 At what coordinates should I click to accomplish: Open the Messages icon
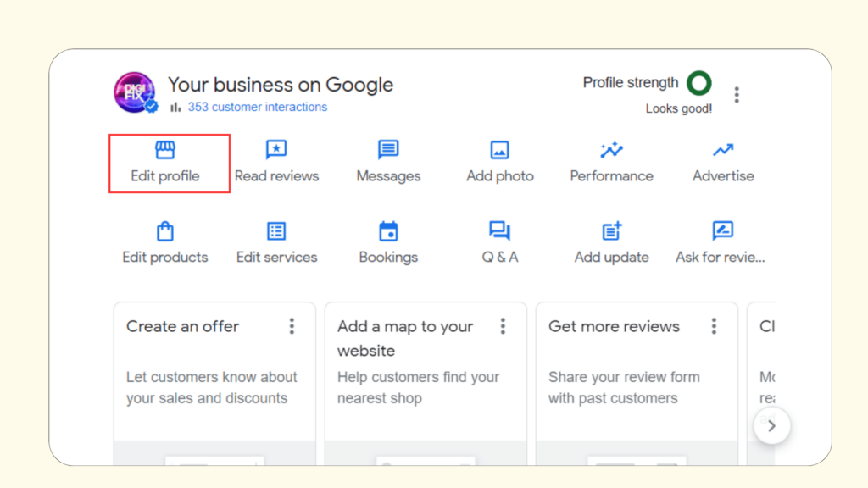[388, 149]
